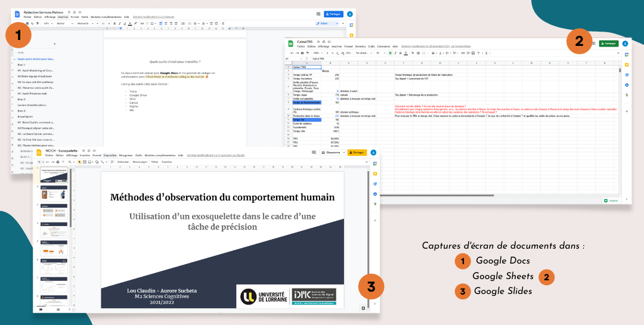
Task: Undo icon in Sheets toolbar
Action: click(x=292, y=53)
